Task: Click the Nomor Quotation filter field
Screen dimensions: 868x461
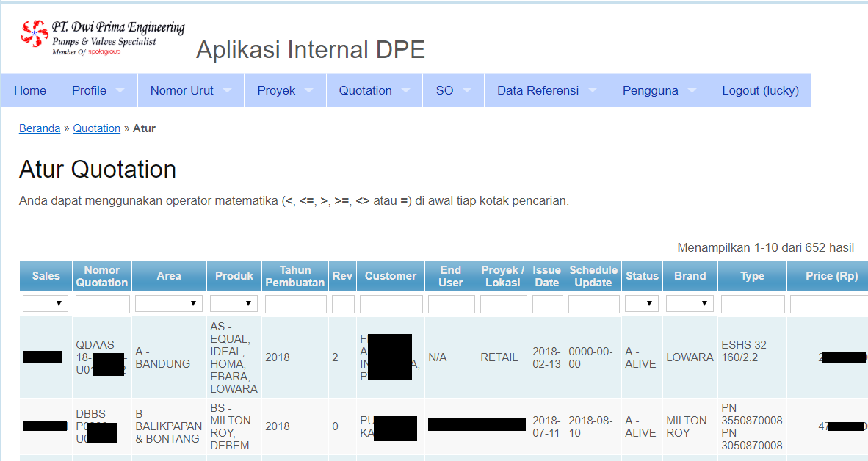Action: [102, 304]
